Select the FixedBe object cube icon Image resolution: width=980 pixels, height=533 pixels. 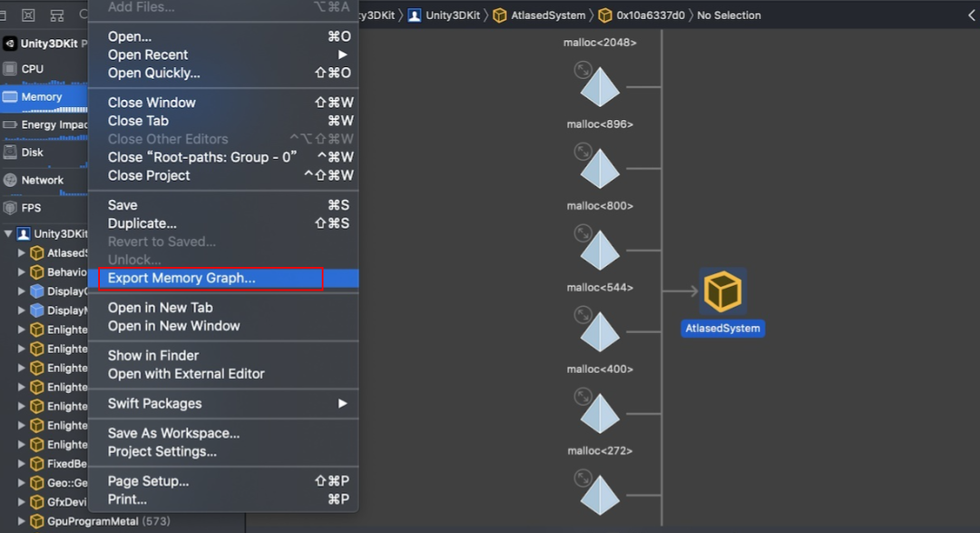[x=37, y=464]
